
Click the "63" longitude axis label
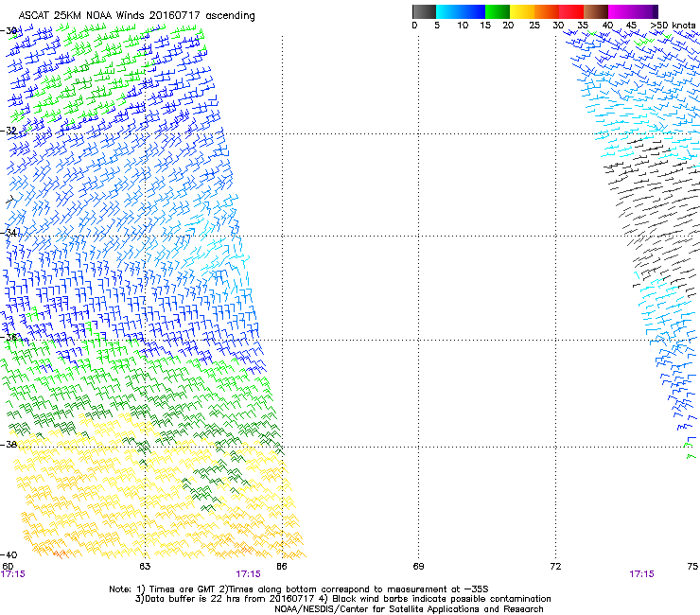click(x=145, y=567)
